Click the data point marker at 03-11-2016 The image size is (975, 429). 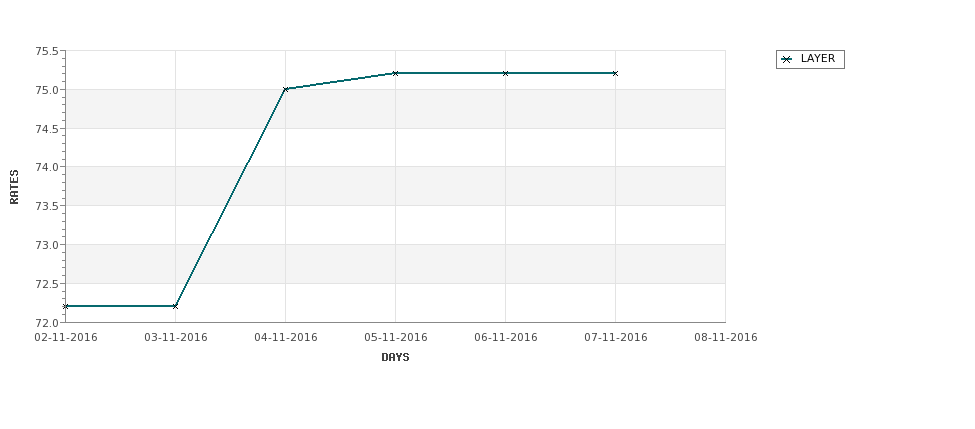click(x=175, y=306)
